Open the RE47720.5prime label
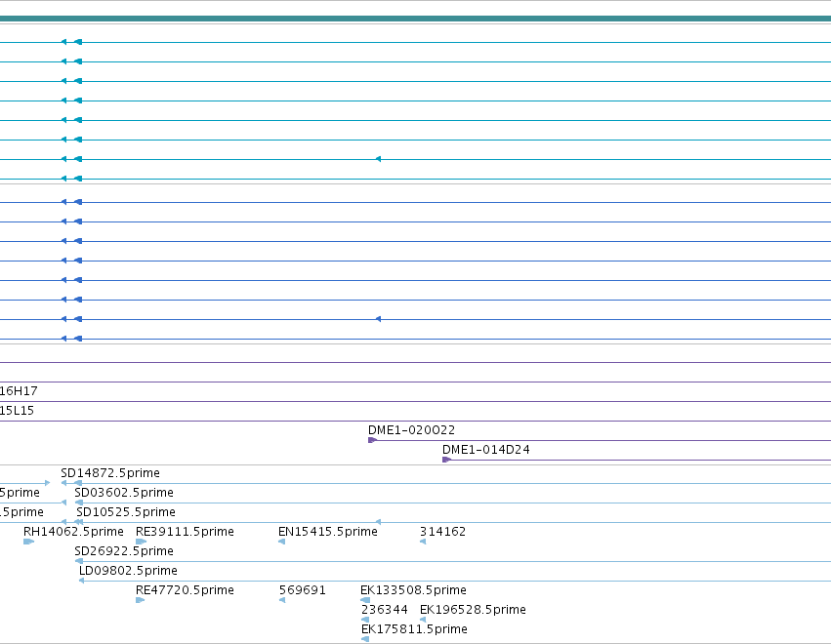Image resolution: width=831 pixels, height=644 pixels. click(x=185, y=590)
